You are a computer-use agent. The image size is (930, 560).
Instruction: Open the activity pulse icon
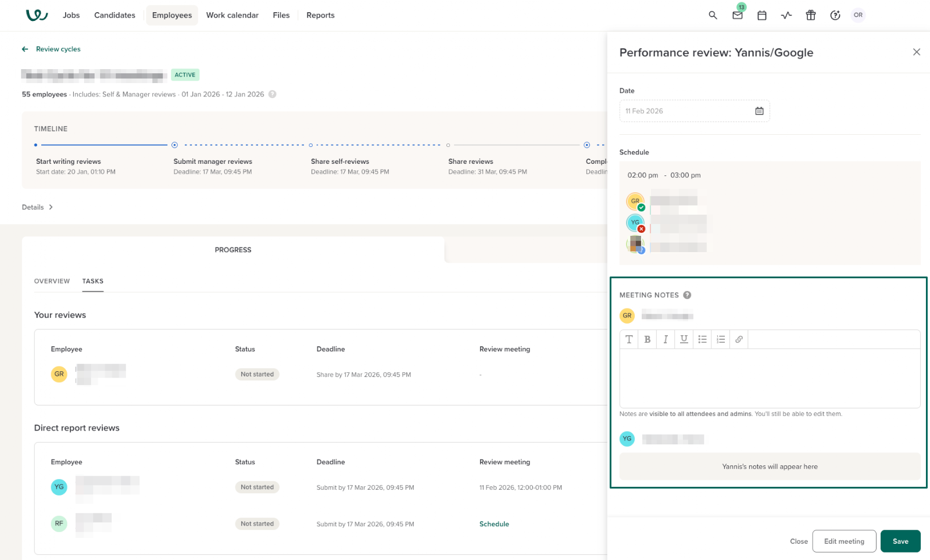coord(786,16)
